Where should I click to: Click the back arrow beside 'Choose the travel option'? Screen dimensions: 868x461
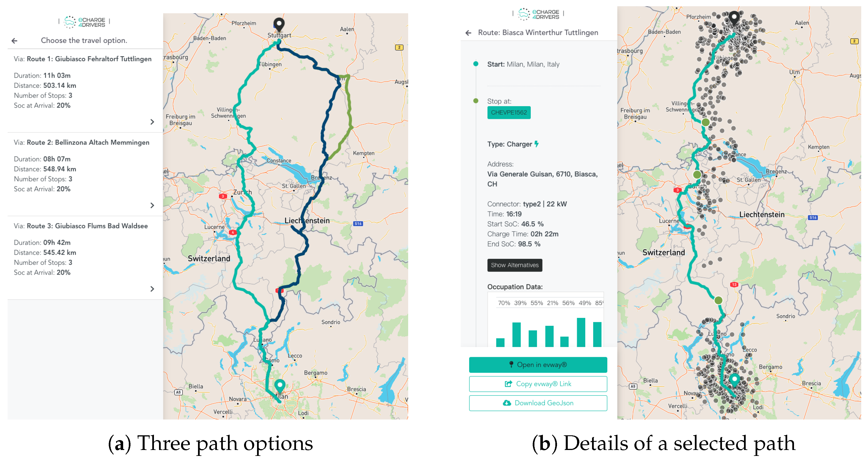[x=14, y=41]
